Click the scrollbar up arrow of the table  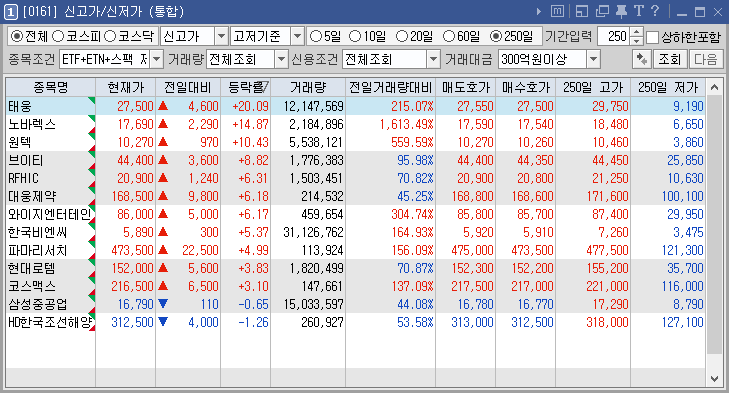(714, 87)
